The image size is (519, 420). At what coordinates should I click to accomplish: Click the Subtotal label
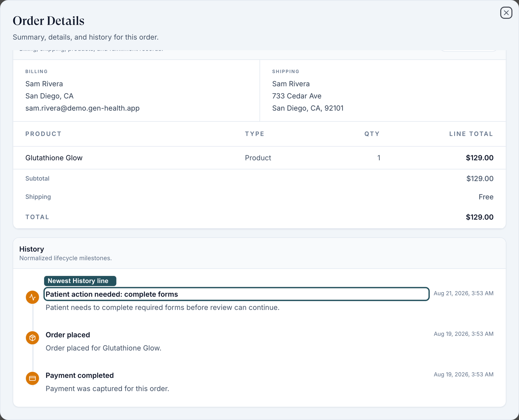click(37, 179)
